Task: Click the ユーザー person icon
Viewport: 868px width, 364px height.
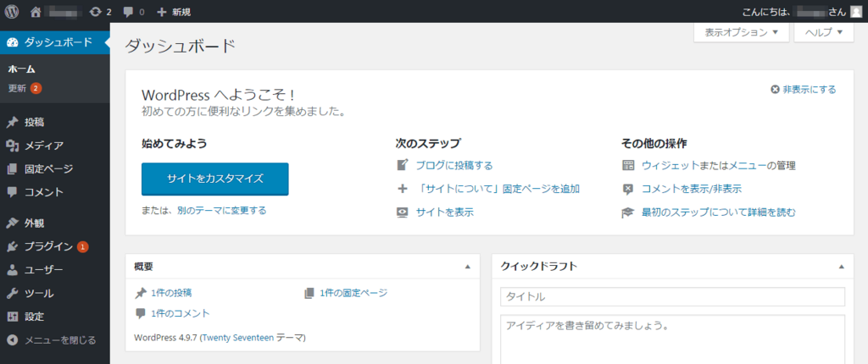Action: tap(13, 270)
